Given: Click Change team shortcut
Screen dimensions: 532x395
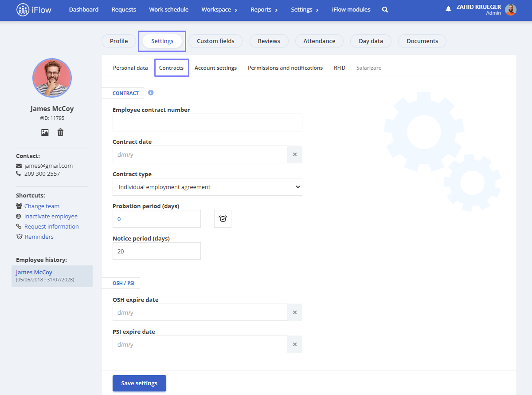Looking at the screenshot, I should click(42, 206).
